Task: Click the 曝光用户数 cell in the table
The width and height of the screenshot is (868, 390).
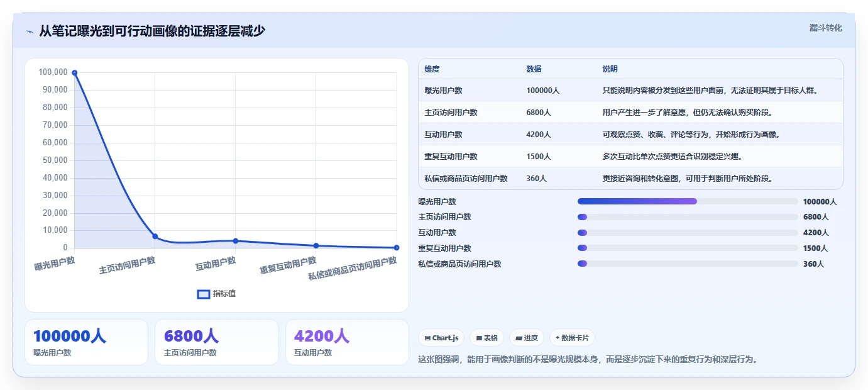Action: click(x=443, y=91)
